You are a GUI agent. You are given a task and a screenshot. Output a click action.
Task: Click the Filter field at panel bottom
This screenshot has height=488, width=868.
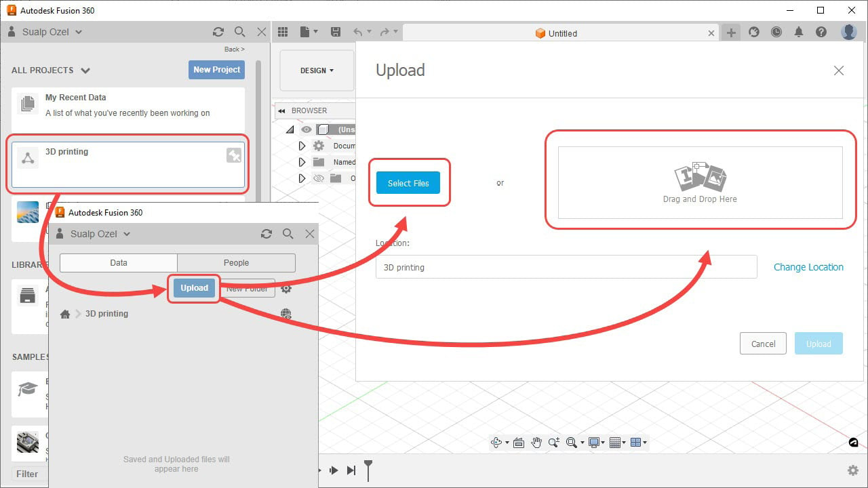[x=28, y=474]
